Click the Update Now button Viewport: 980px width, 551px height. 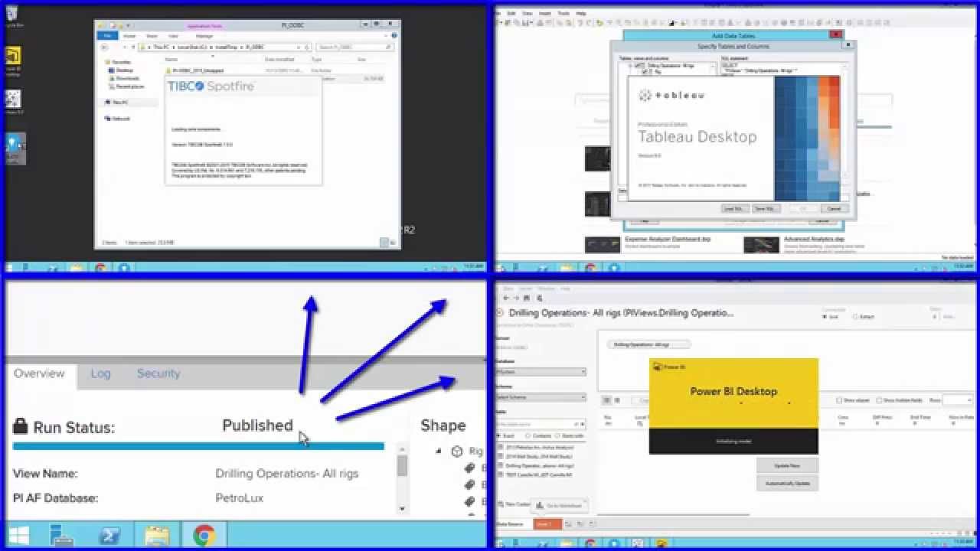787,465
